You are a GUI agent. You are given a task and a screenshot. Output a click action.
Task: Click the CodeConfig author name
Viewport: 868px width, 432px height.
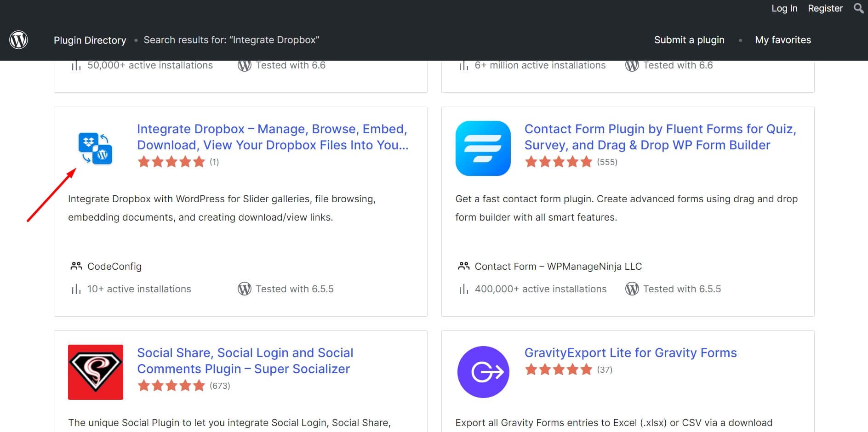tap(114, 267)
